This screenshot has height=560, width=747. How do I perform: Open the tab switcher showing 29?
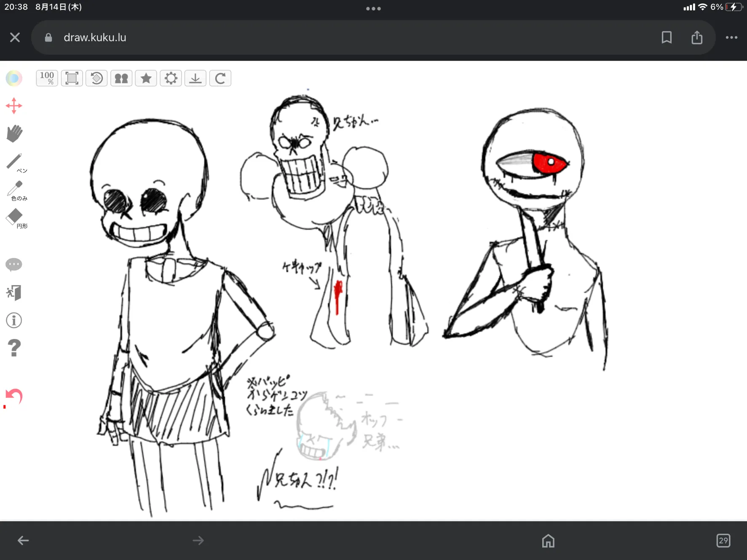tap(723, 540)
